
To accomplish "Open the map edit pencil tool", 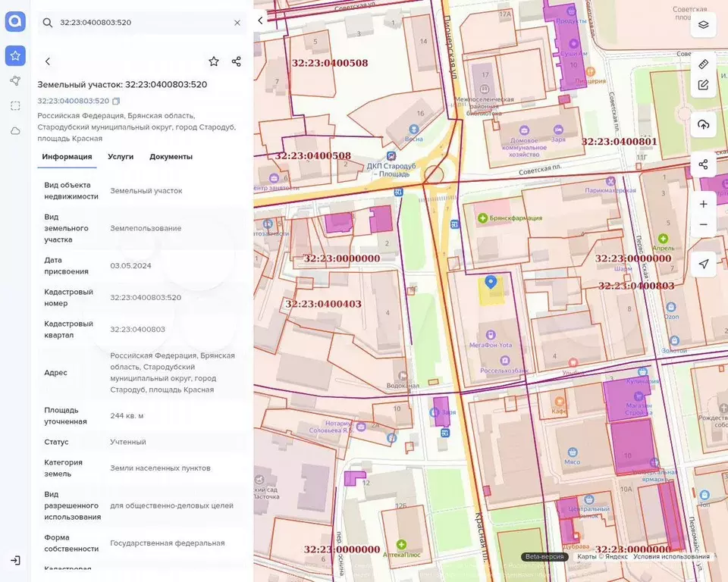I will pos(704,85).
